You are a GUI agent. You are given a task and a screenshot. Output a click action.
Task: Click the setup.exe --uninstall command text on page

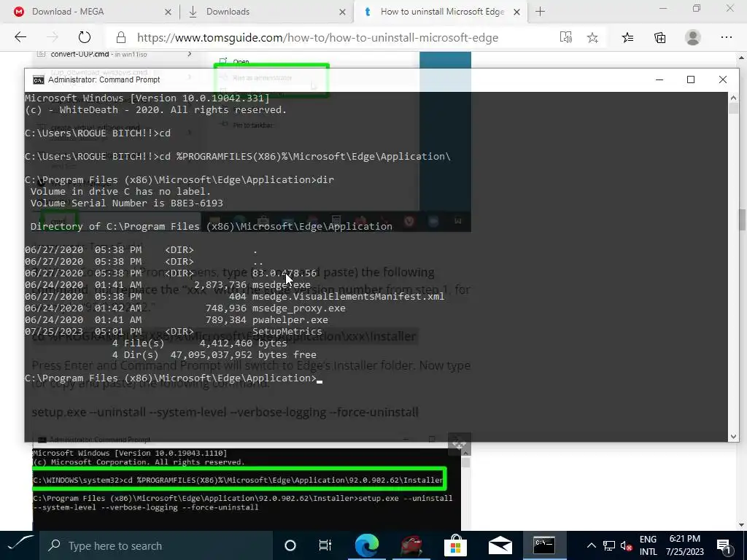coord(225,412)
